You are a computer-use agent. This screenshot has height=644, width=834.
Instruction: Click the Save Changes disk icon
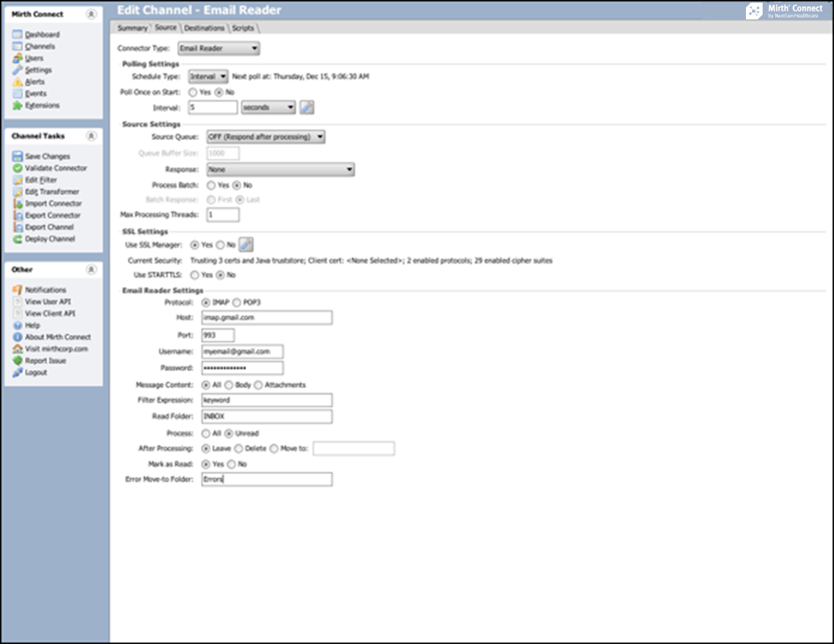tap(18, 156)
